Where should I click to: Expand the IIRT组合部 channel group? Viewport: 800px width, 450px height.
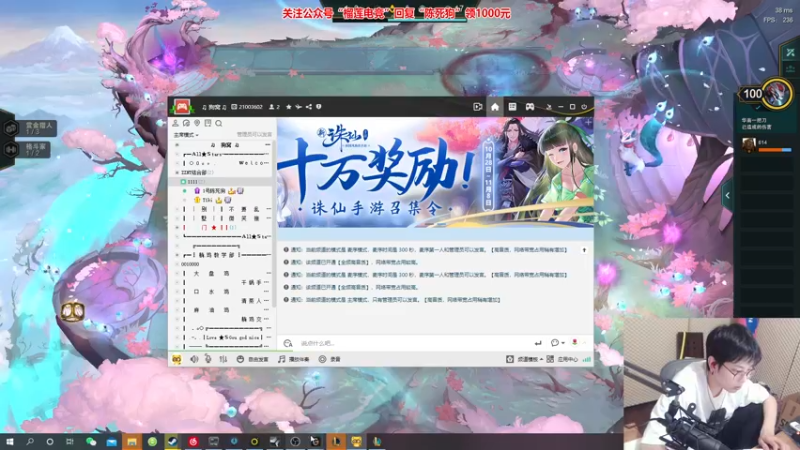(x=177, y=172)
